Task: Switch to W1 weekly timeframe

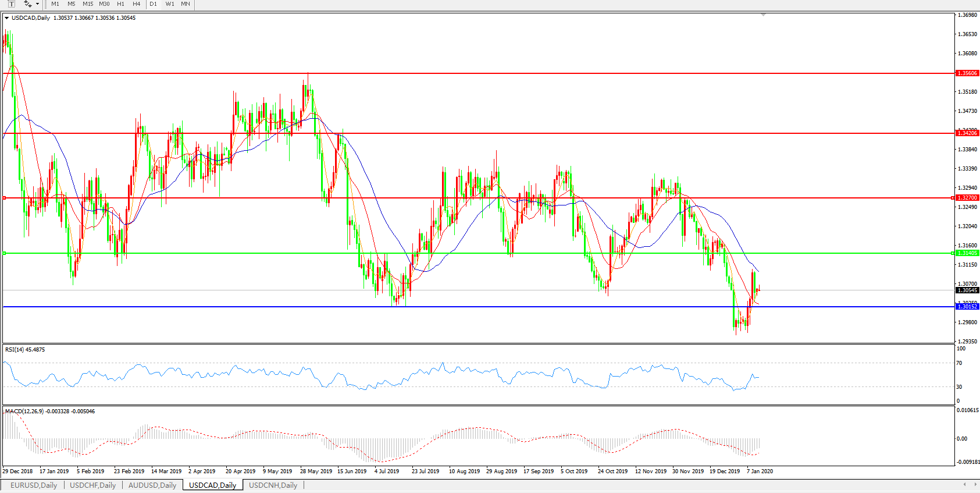Action: tap(170, 4)
